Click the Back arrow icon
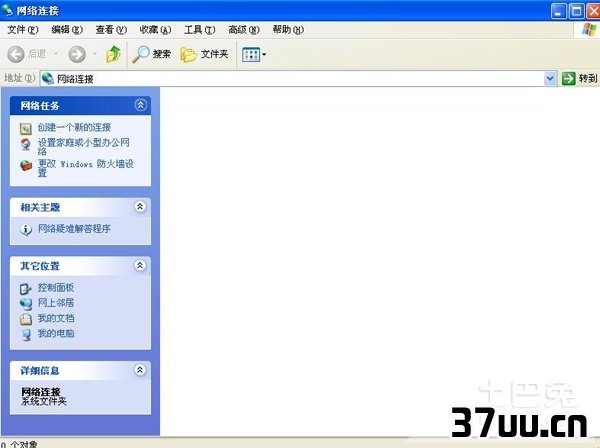600x448 pixels. coord(16,54)
